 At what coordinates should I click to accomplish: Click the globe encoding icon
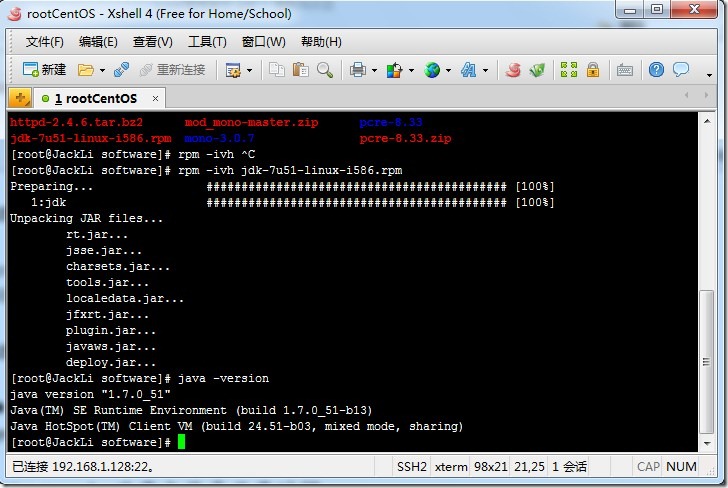(432, 70)
